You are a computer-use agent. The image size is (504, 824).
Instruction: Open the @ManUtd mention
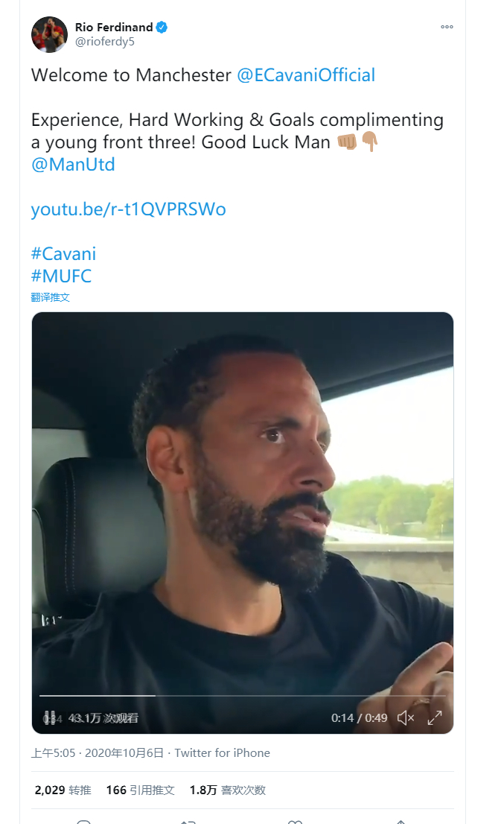[73, 165]
